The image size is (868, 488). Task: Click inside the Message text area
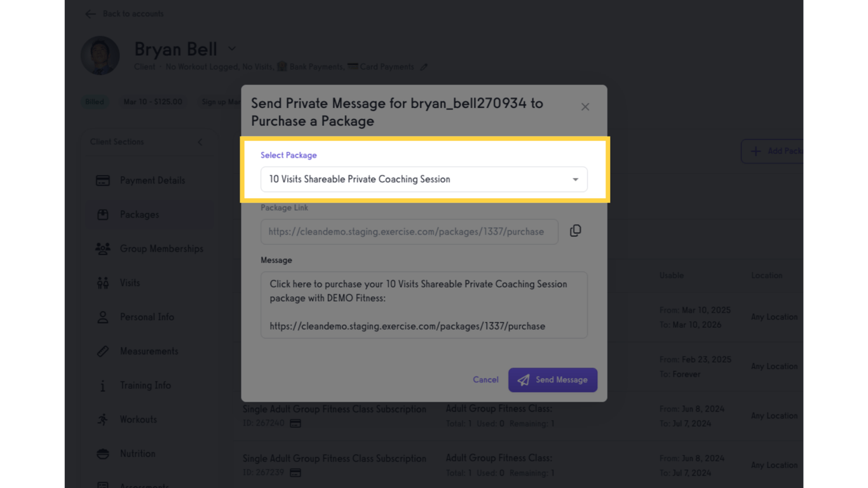pos(424,305)
